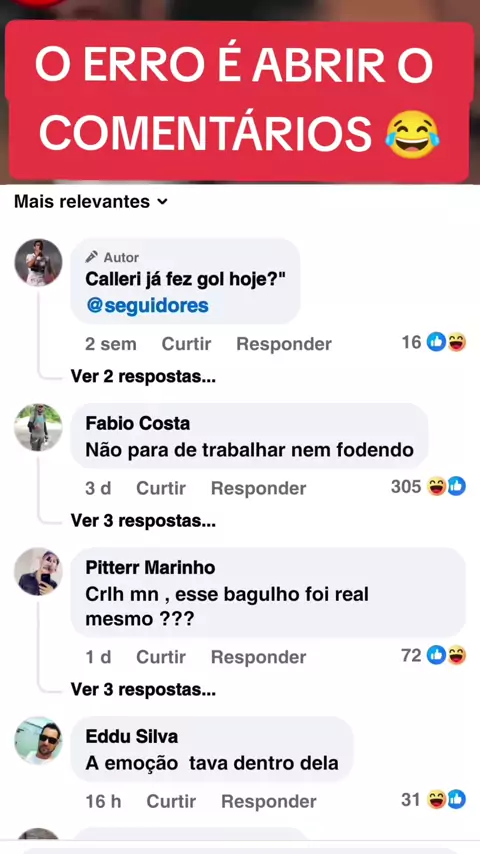Click Responder on the author's comment
Image resolution: width=480 pixels, height=854 pixels.
click(x=284, y=344)
